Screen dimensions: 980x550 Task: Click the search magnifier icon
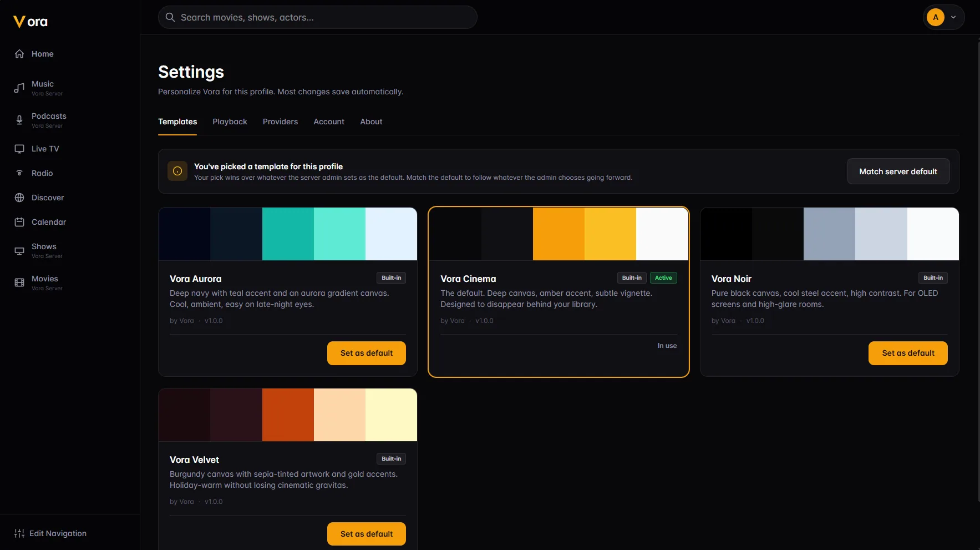170,17
